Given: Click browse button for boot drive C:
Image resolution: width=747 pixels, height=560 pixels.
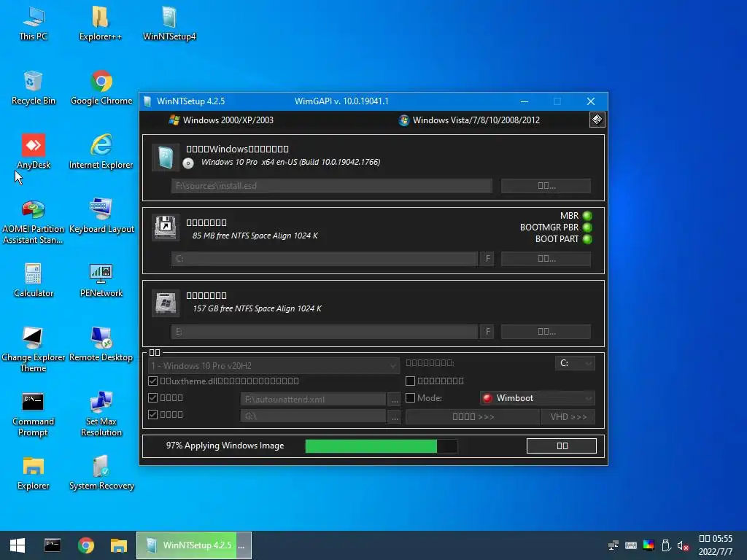Looking at the screenshot, I should 546,259.
